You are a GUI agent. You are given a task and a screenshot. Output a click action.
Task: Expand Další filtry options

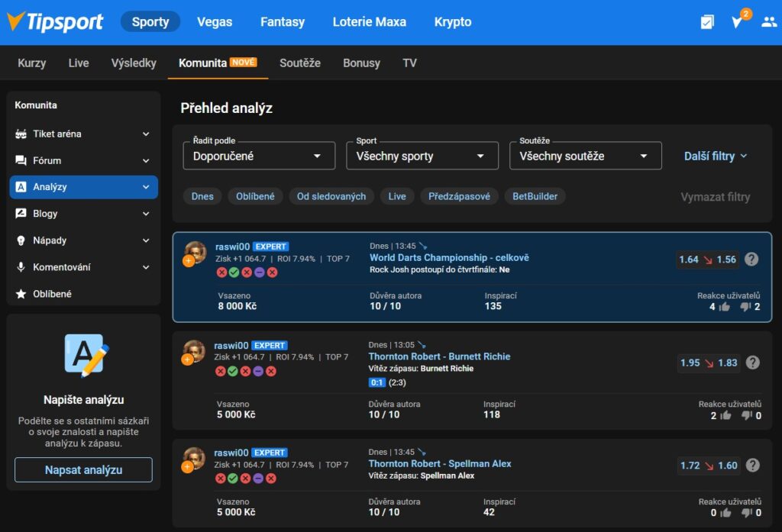point(716,156)
